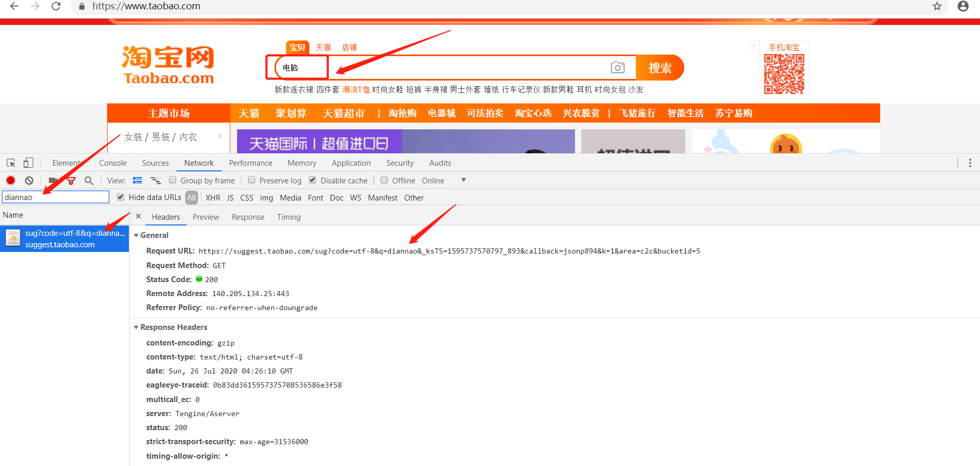Collapse the Response Headers section
Viewport: 980px width, 466px height.
(136, 327)
